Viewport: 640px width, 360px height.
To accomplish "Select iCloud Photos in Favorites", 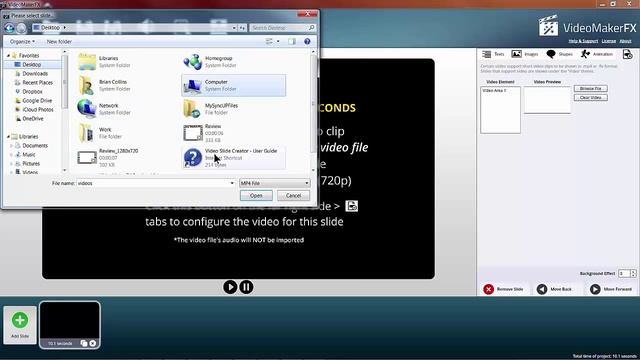I will (x=38, y=109).
